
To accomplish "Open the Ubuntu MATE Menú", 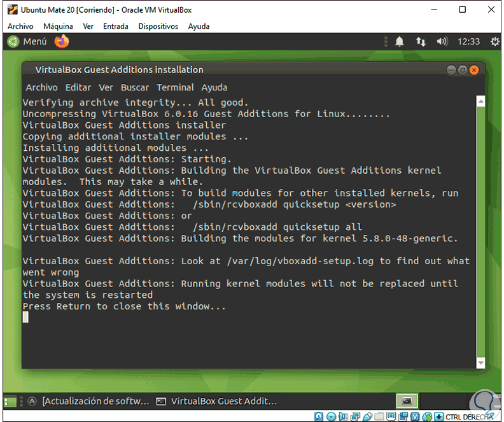I will point(27,41).
